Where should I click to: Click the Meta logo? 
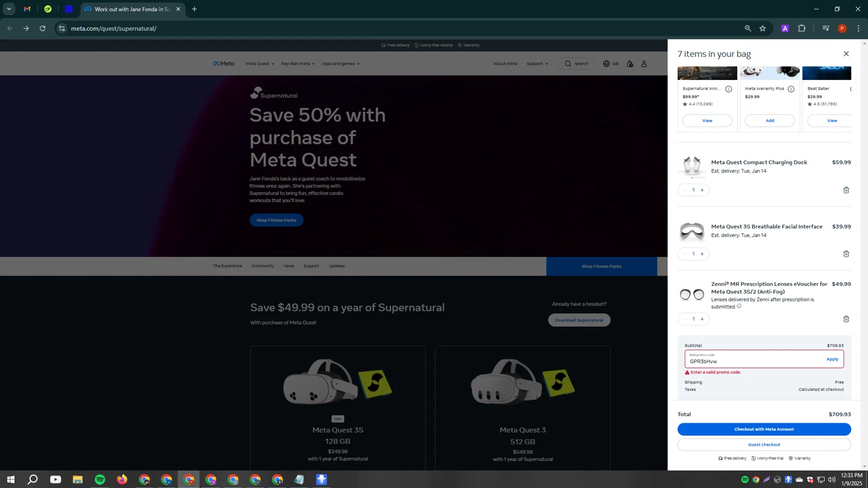[223, 64]
